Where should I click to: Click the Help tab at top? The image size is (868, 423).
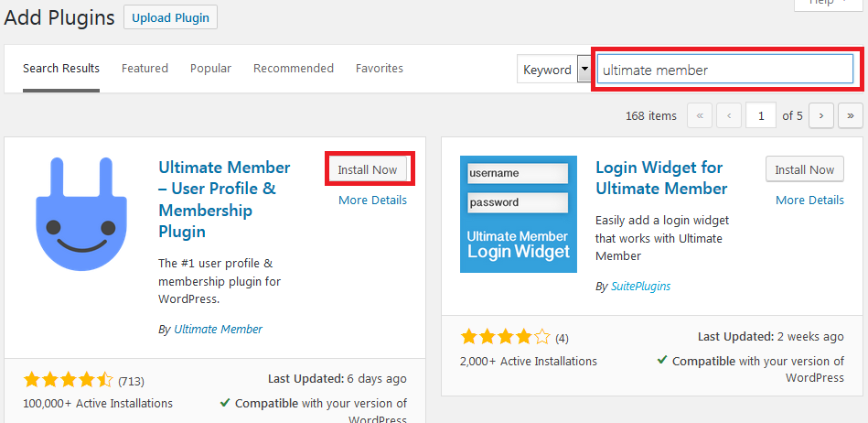(x=828, y=5)
